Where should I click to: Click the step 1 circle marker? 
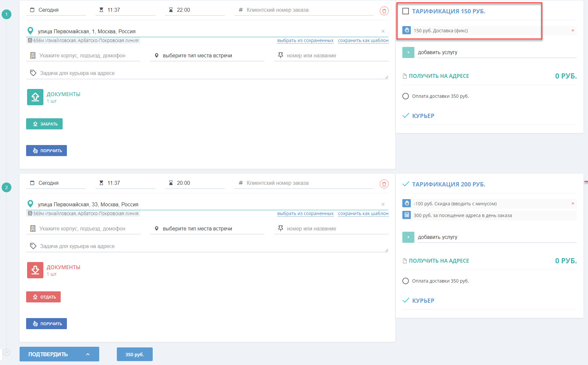point(7,14)
